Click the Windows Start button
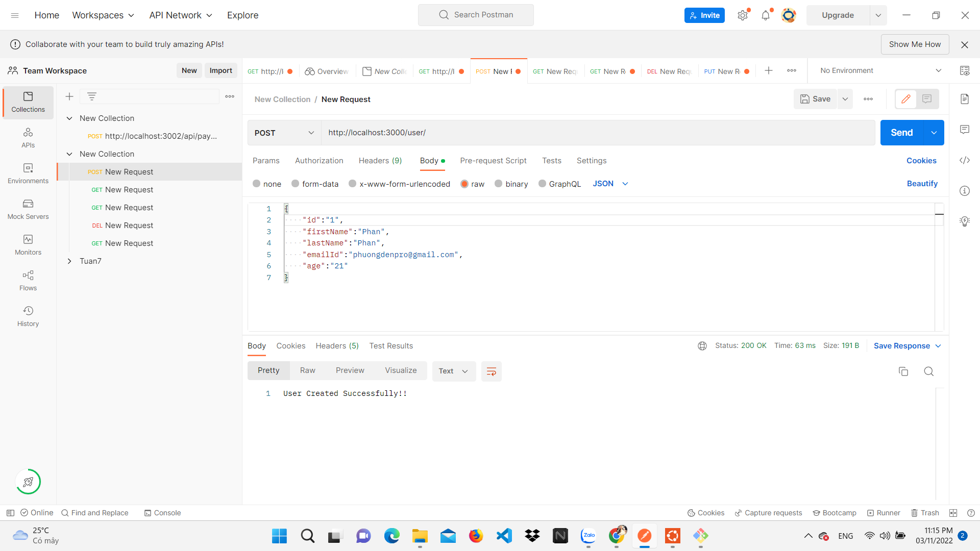 (x=279, y=536)
